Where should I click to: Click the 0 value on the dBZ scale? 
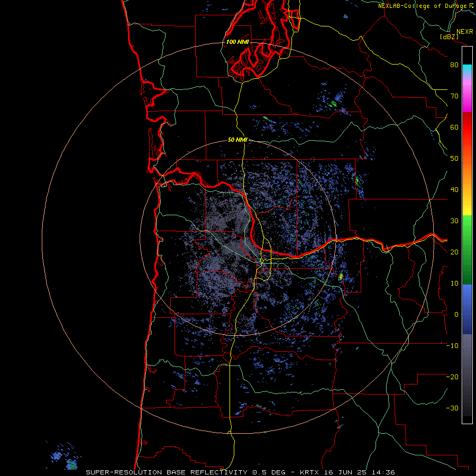(456, 315)
